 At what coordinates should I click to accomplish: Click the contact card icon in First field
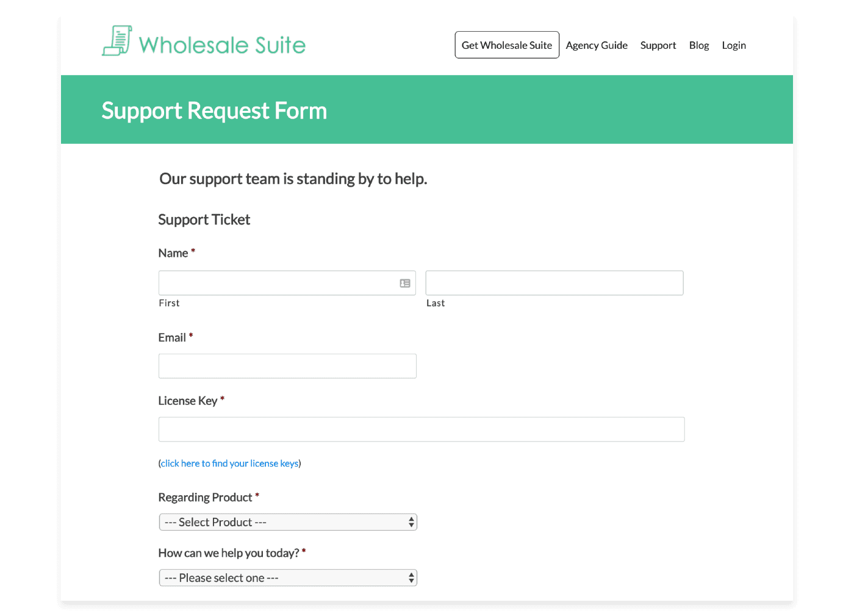[x=405, y=283]
